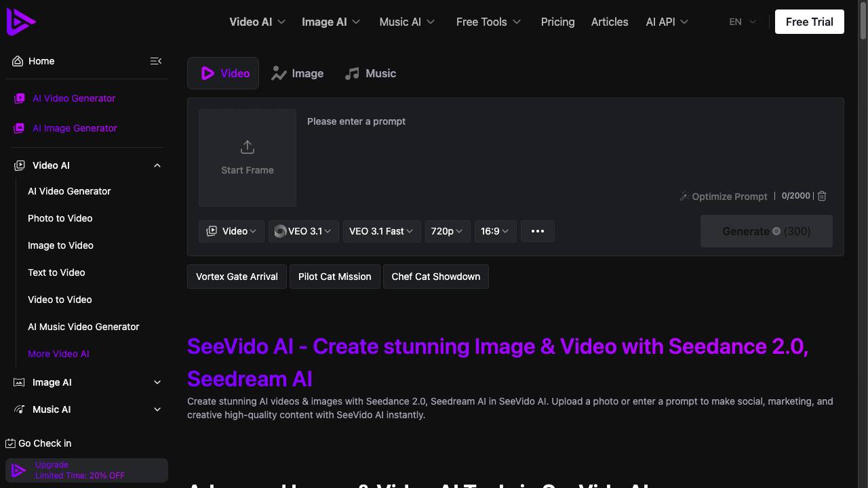Click the Upgrade Limited Time 20% OFF banner
This screenshot has width=868, height=488.
click(x=87, y=470)
